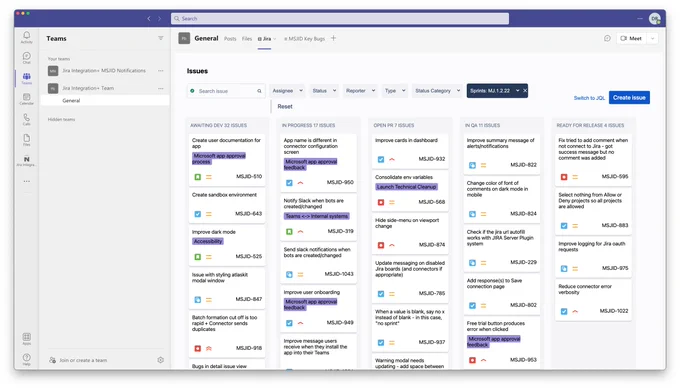Open the Reporter filter dropdown

[x=360, y=91]
